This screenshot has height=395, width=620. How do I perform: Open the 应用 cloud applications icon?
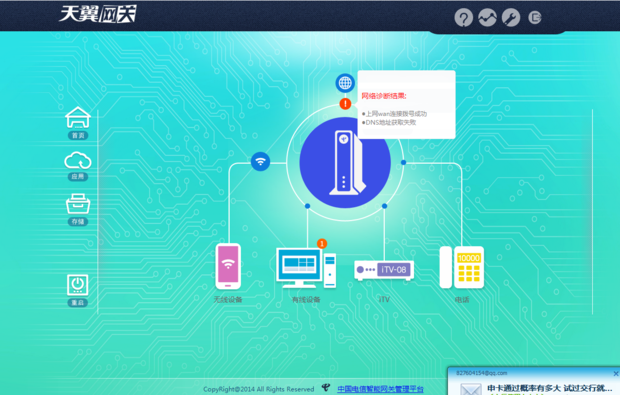tap(78, 166)
